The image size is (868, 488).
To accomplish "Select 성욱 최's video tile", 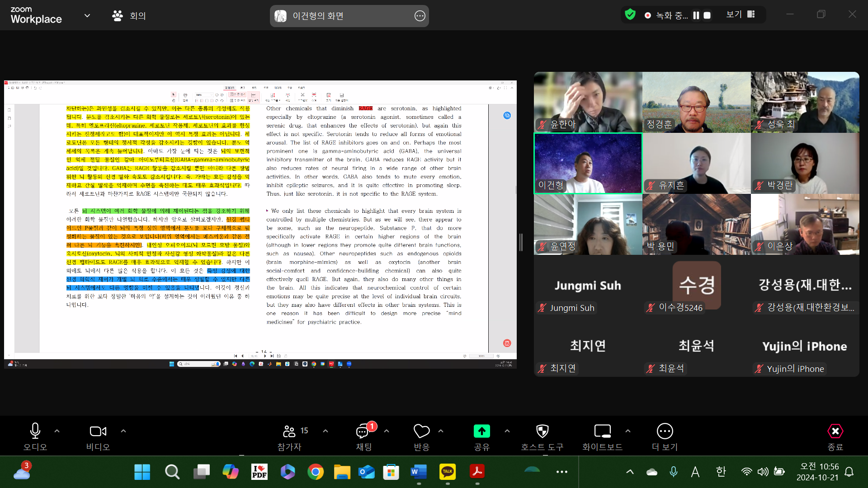I will (x=805, y=102).
